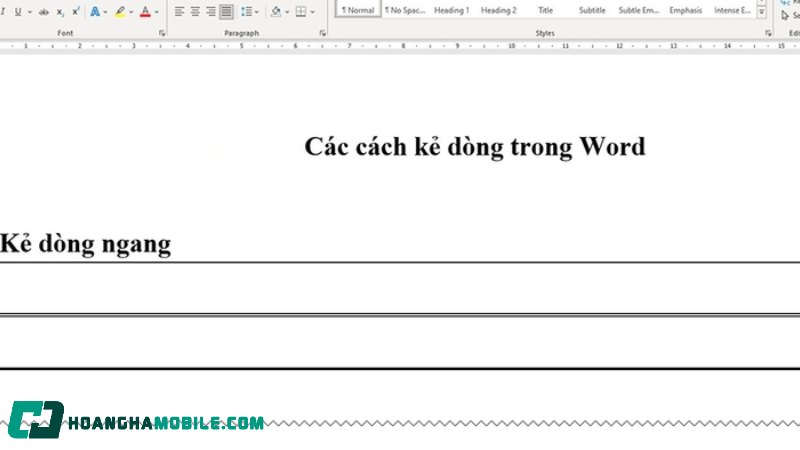The image size is (800, 450).
Task: Apply Subtle Emphasis style
Action: pyautogui.click(x=639, y=9)
